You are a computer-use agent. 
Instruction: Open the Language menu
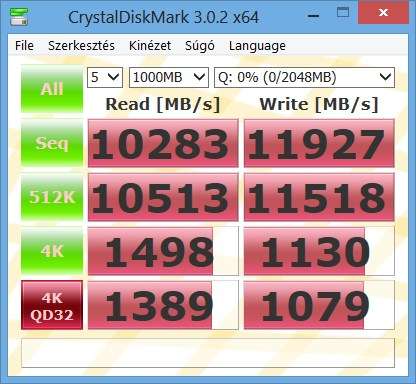point(257,46)
